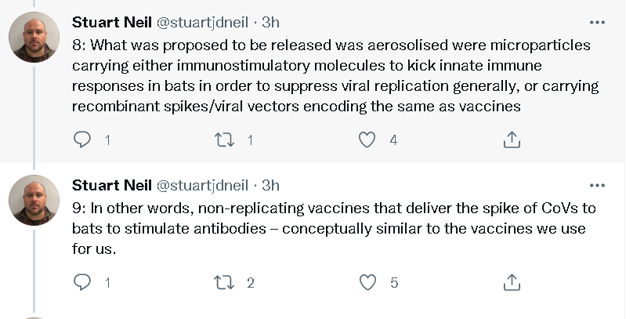Open Stuart Neil profile from tweet 9 name

112,186
